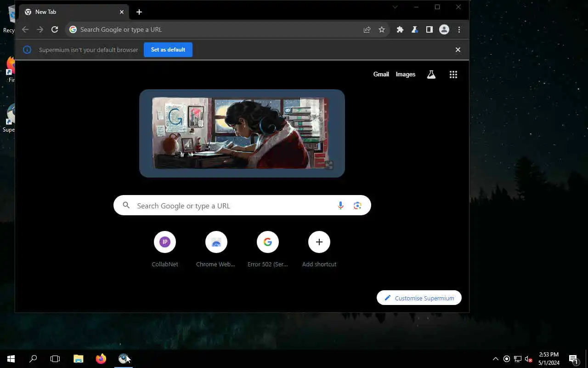This screenshot has width=588, height=368.
Task: Open the Images link
Action: pyautogui.click(x=406, y=74)
